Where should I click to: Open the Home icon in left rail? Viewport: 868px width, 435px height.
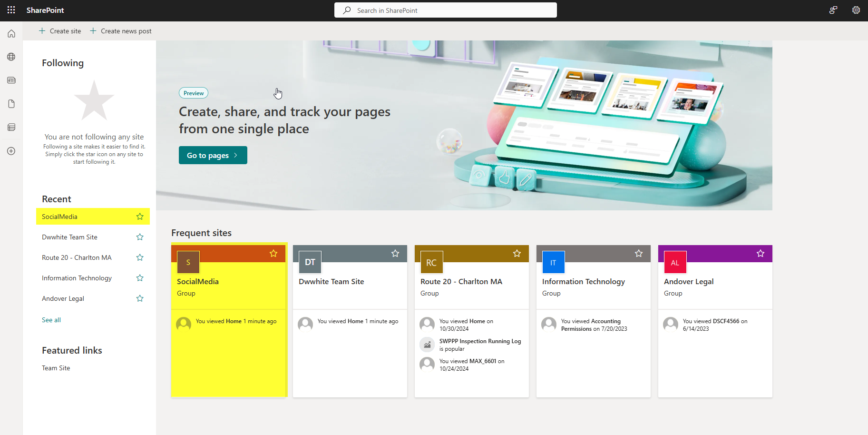(11, 34)
